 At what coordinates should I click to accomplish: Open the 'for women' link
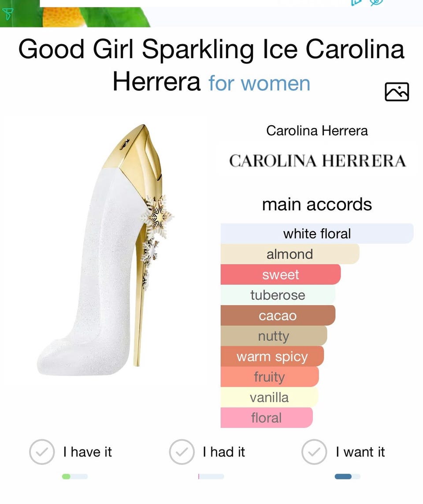pyautogui.click(x=259, y=83)
